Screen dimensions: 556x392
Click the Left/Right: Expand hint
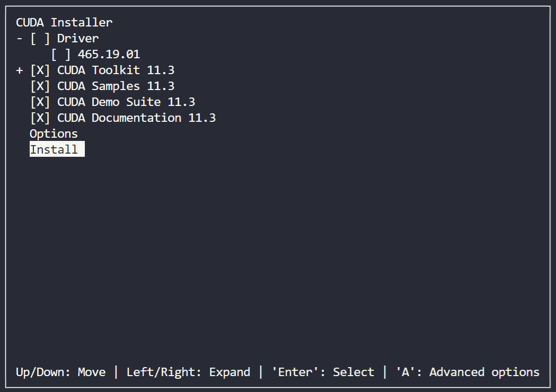[188, 372]
